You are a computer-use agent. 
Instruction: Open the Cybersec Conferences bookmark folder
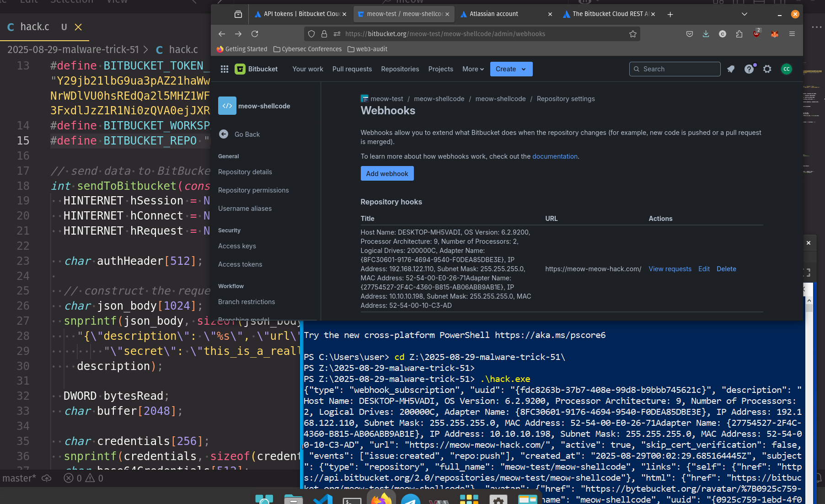pyautogui.click(x=307, y=49)
